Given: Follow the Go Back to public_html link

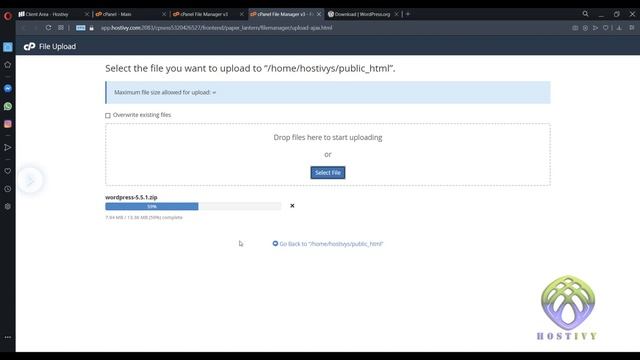Looking at the screenshot, I should pyautogui.click(x=328, y=244).
